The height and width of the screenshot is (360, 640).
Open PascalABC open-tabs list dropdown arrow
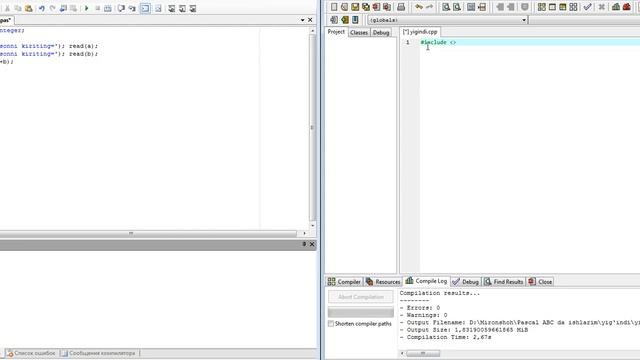(302, 20)
